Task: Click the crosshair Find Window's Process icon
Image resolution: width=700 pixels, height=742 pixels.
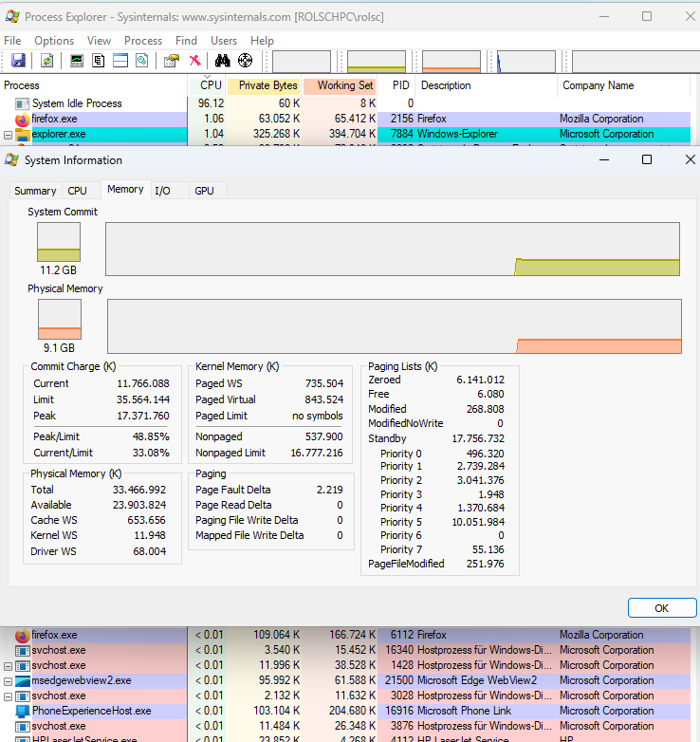Action: click(x=245, y=61)
